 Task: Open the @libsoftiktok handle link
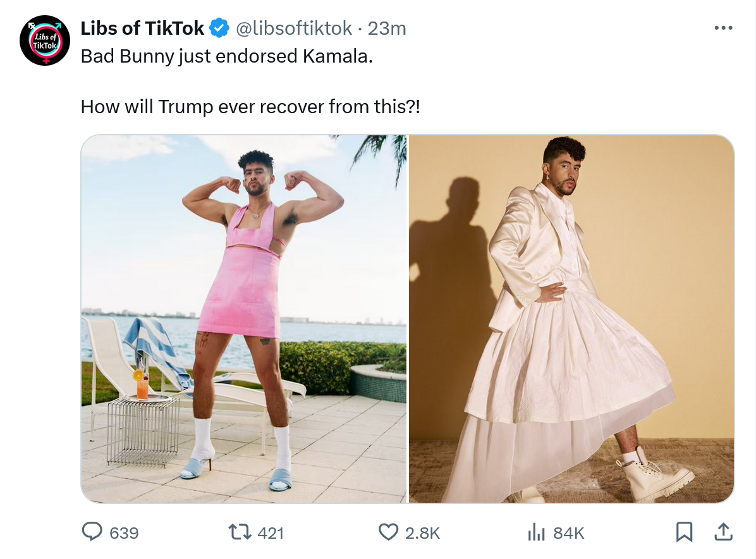tap(294, 28)
